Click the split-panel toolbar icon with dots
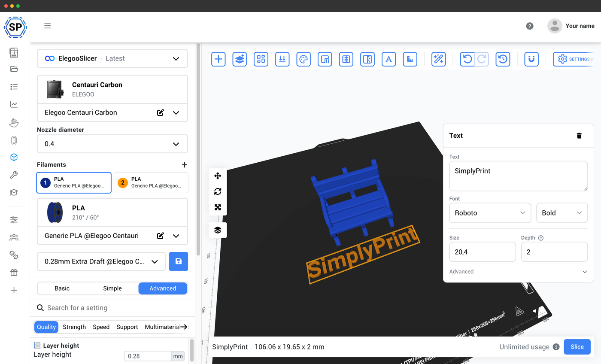 tap(367, 59)
